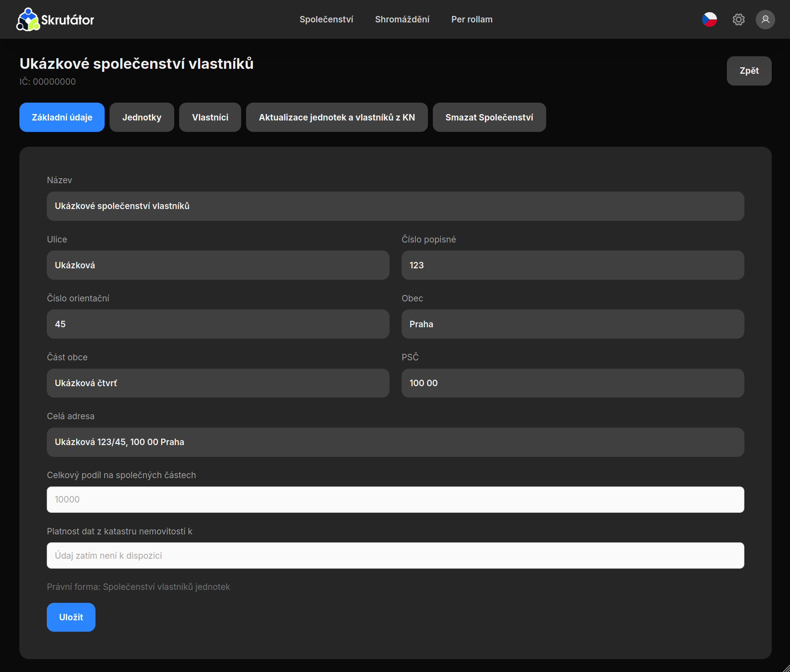This screenshot has height=672, width=790.
Task: Click the Číslo orientační field with 45
Action: pyautogui.click(x=218, y=324)
